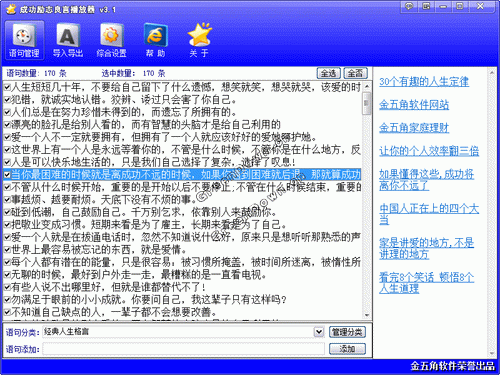Uncheck the highlighted sentence 当你最困难的时候
500x375 pixels.
tap(7, 175)
